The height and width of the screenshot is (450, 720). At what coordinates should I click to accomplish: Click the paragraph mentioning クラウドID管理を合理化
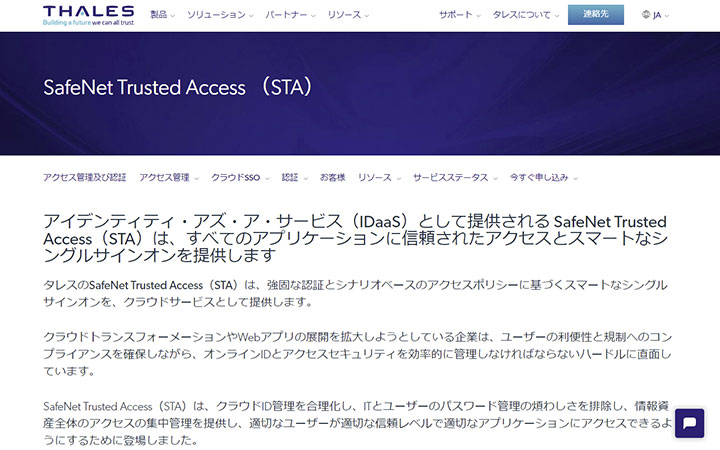(357, 423)
